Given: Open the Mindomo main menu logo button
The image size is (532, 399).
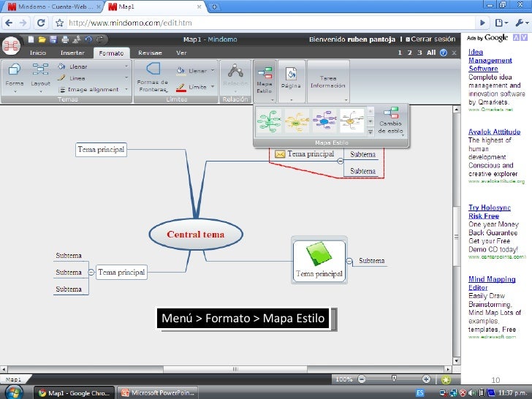Looking at the screenshot, I should coord(11,45).
